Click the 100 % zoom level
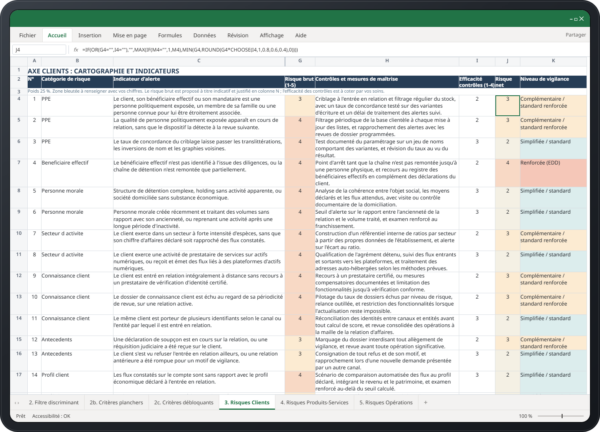This screenshot has height=432, width=600. [x=525, y=416]
